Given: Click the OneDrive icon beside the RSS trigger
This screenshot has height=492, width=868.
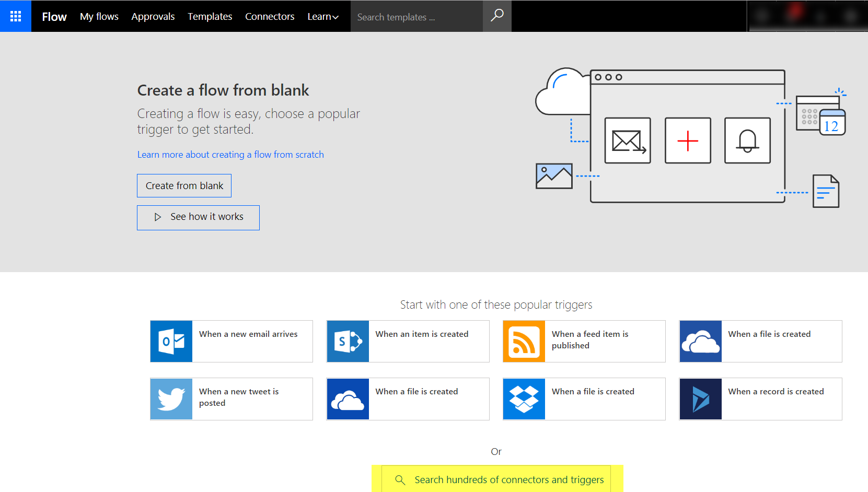Looking at the screenshot, I should pos(701,342).
